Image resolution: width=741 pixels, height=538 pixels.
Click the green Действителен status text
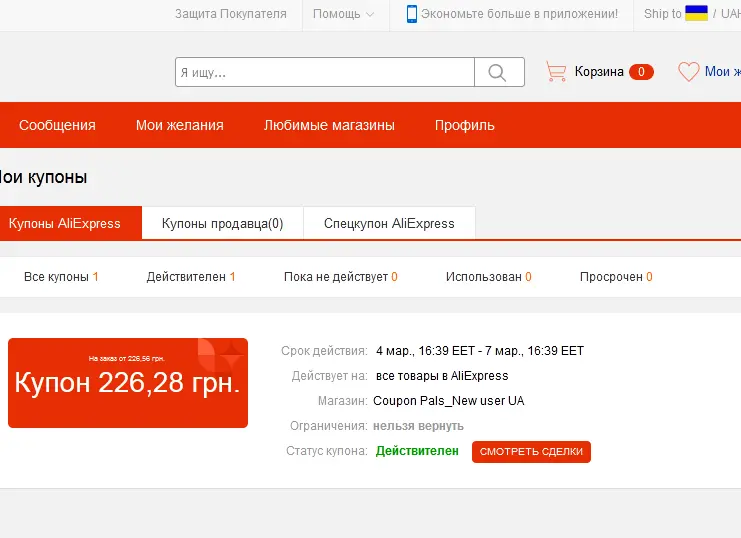pyautogui.click(x=417, y=451)
